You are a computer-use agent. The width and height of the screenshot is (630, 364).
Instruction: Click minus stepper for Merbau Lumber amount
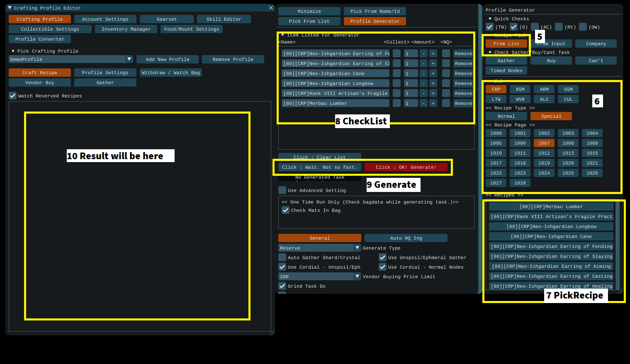423,103
